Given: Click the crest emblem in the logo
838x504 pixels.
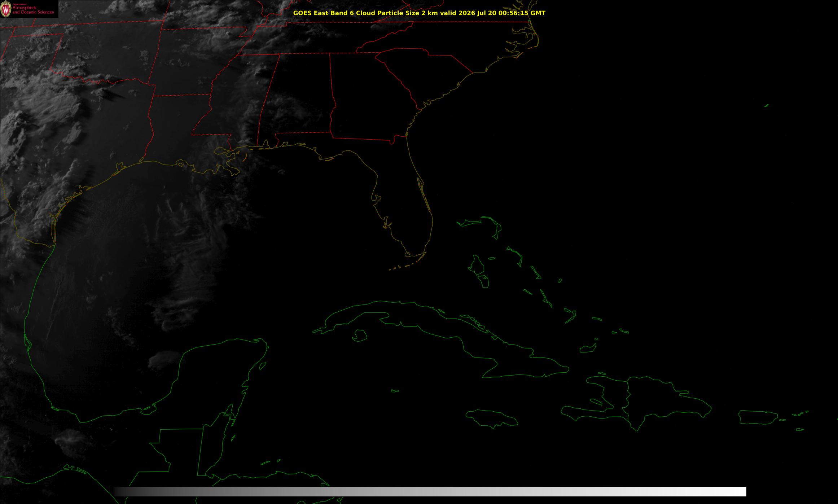Looking at the screenshot, I should click(6, 9).
